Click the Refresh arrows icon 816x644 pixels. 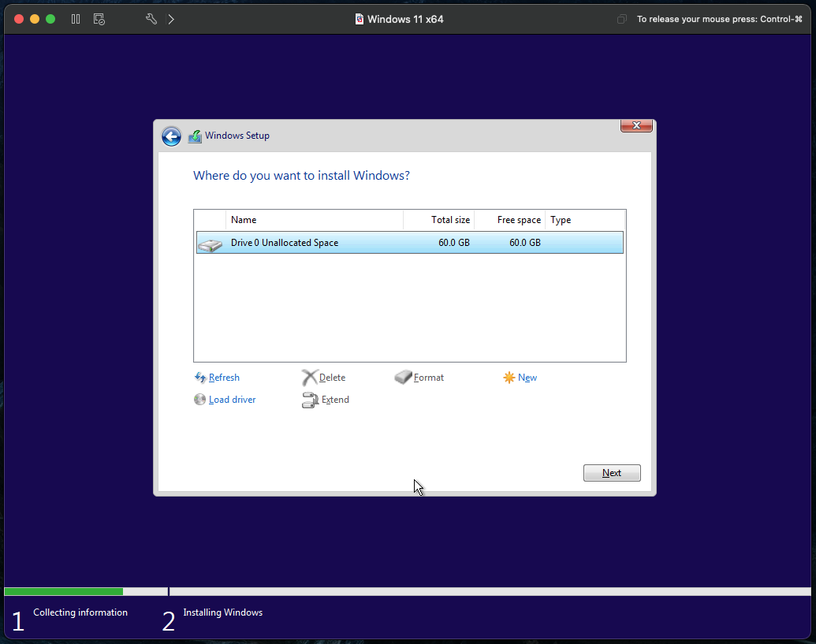click(x=200, y=378)
